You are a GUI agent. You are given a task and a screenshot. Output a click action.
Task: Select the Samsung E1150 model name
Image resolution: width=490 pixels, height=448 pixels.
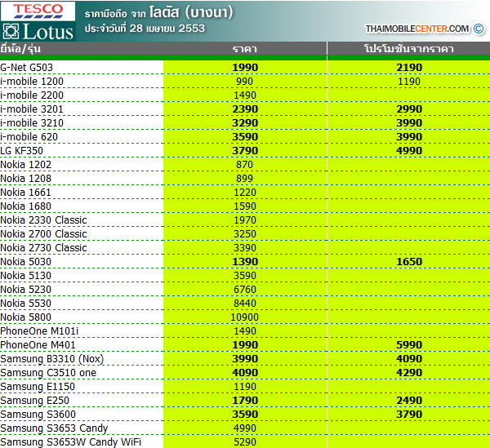[x=38, y=387]
